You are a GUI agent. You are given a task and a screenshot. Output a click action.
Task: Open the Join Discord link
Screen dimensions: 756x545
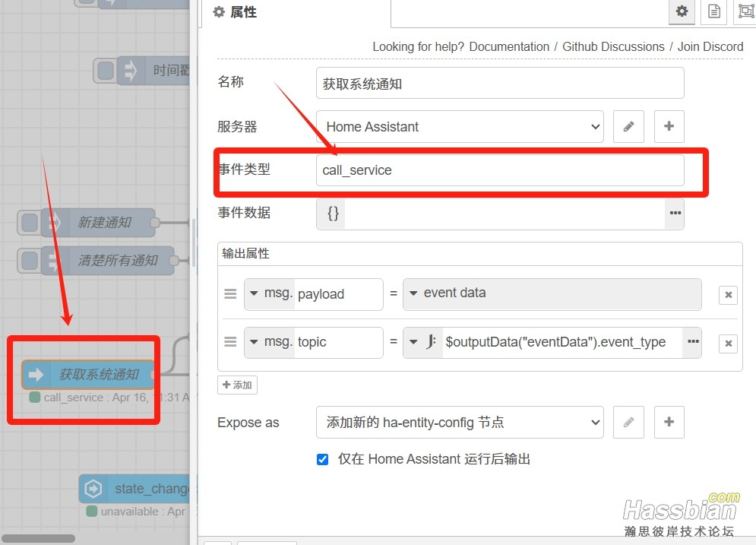[x=710, y=47]
